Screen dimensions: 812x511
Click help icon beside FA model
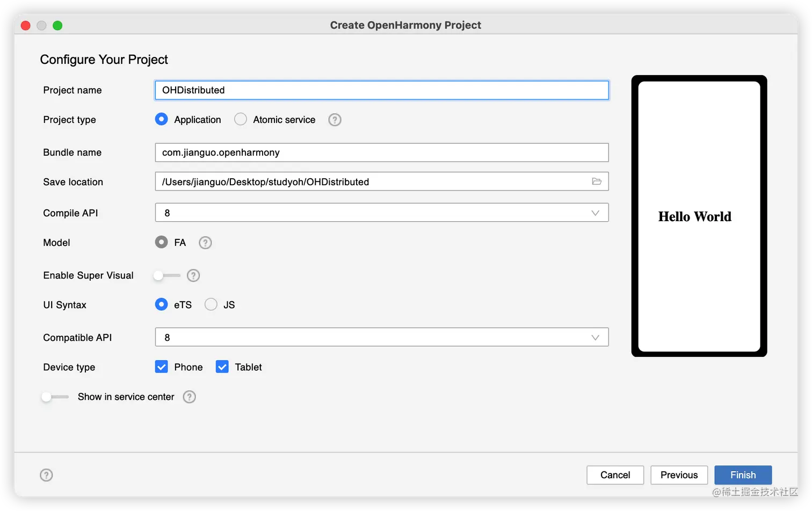coord(205,243)
